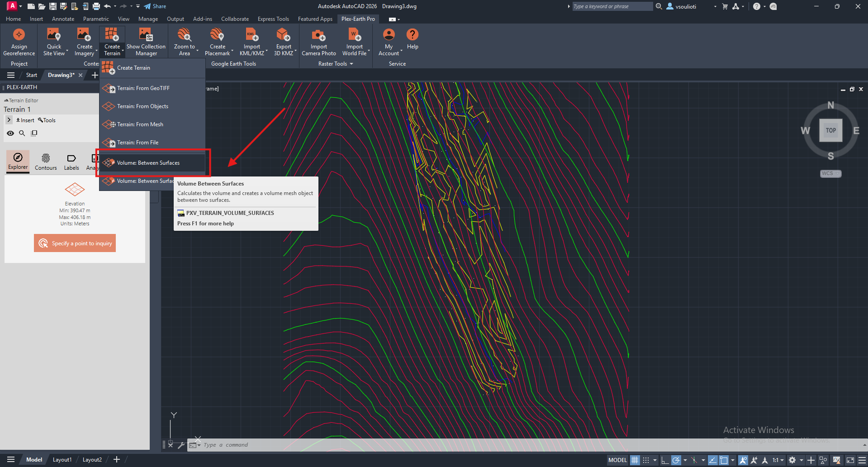
Task: Choose Terrain: From Objects
Action: pos(152,106)
